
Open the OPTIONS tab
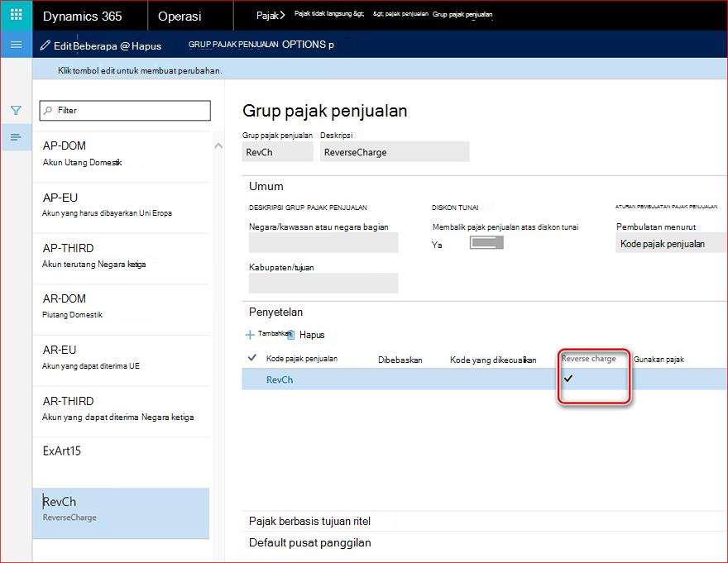tap(304, 45)
